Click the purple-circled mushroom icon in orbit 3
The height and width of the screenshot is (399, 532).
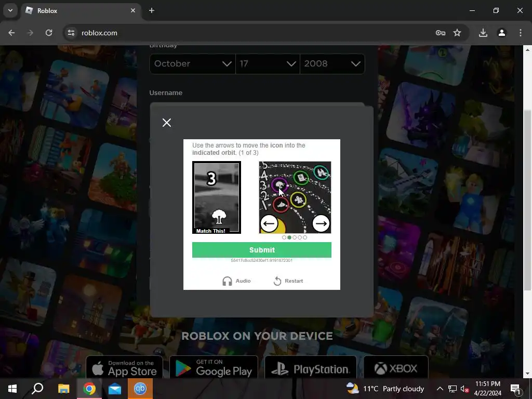[280, 185]
